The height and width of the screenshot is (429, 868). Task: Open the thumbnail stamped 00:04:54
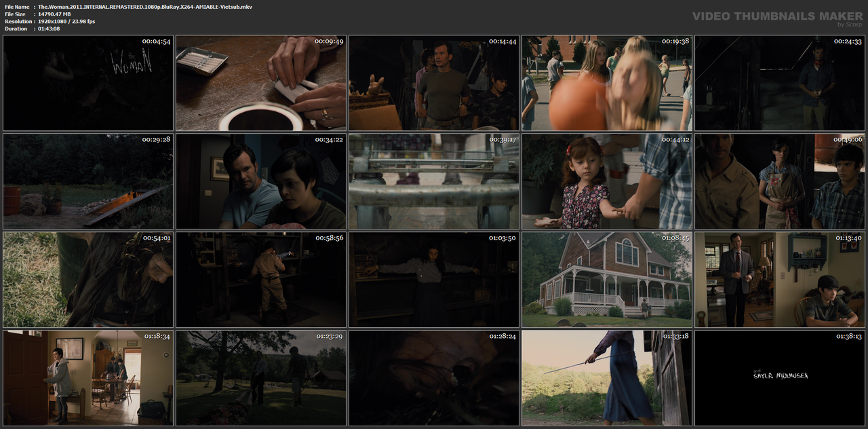point(88,83)
